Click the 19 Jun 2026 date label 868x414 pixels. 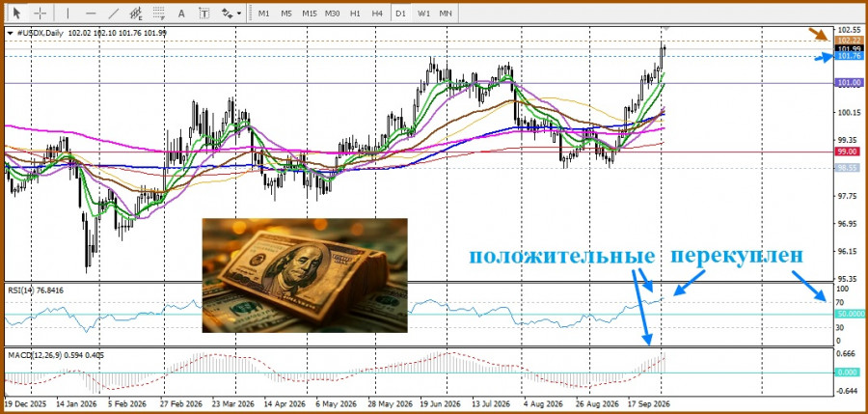440,404
